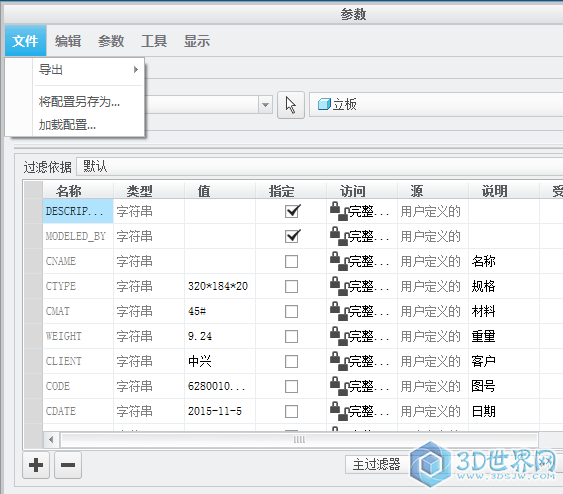Click lock icon in CODE row

(339, 386)
